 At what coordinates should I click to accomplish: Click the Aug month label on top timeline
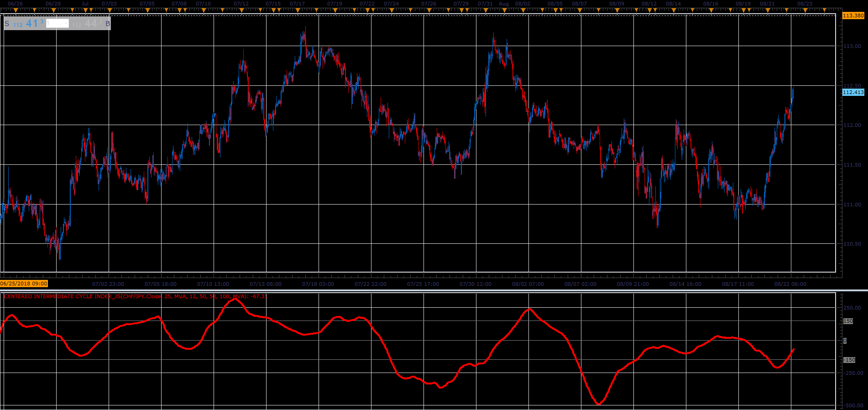(504, 4)
